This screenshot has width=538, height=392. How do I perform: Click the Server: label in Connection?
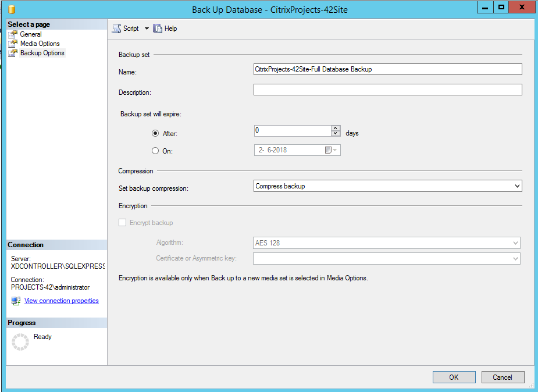coord(20,259)
